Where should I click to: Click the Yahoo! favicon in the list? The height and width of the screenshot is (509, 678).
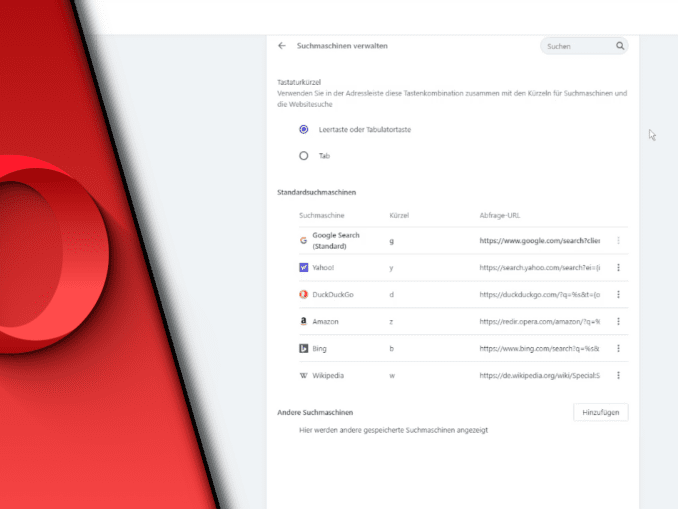coord(304,267)
